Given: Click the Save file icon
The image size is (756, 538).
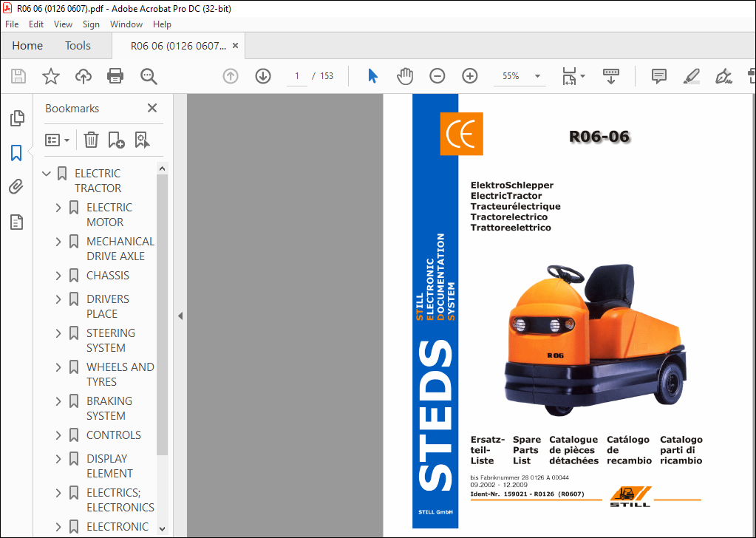Looking at the screenshot, I should click(18, 76).
